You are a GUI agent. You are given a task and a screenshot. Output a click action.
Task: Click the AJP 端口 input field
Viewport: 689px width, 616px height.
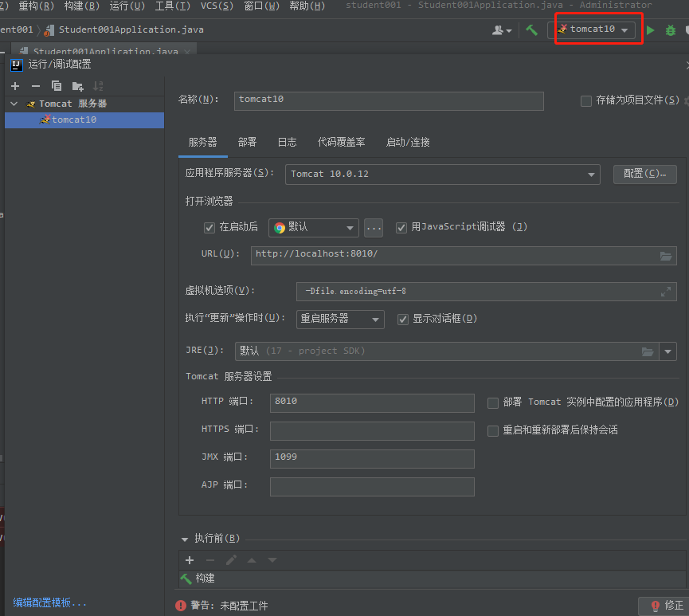pos(372,487)
